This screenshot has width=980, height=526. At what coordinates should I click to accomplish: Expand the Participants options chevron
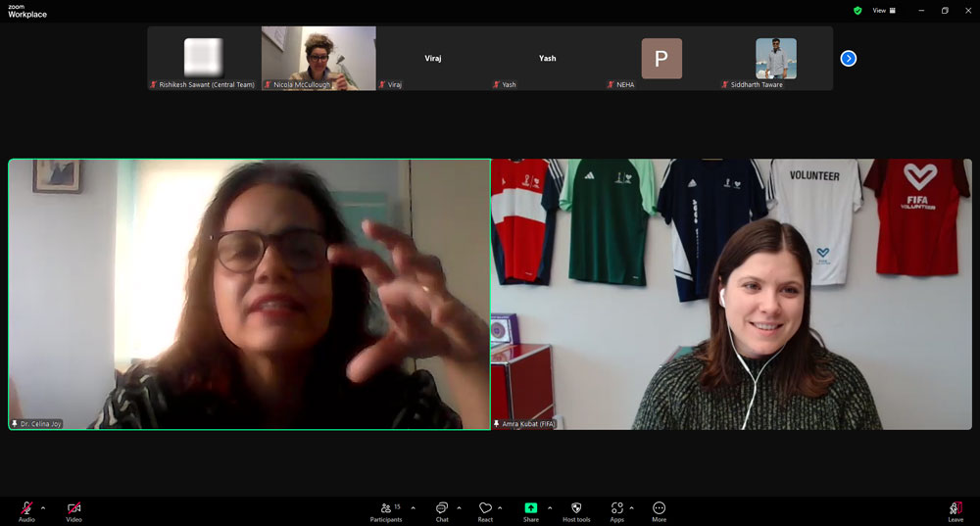point(413,507)
